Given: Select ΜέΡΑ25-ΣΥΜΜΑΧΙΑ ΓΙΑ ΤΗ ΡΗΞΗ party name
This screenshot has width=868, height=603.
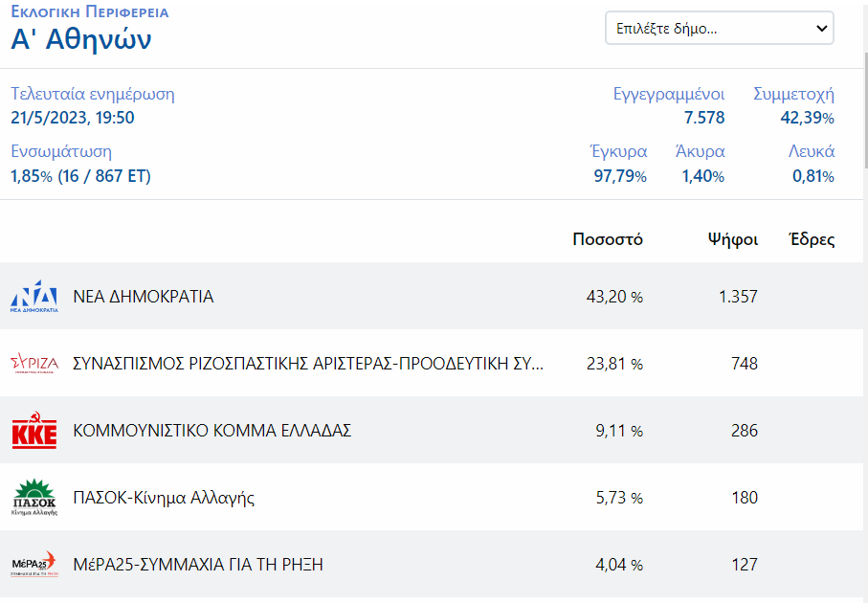Looking at the screenshot, I should tap(198, 565).
